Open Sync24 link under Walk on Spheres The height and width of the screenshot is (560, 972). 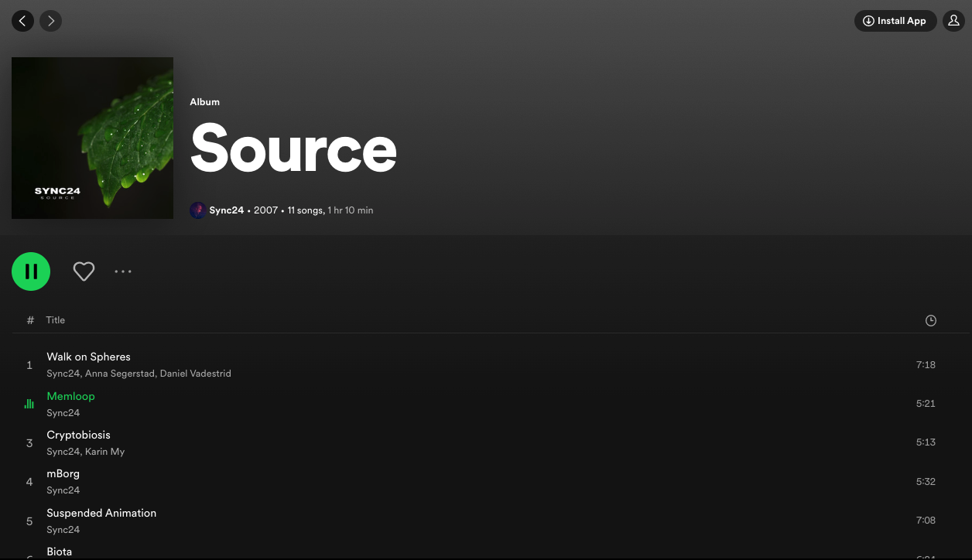[63, 374]
